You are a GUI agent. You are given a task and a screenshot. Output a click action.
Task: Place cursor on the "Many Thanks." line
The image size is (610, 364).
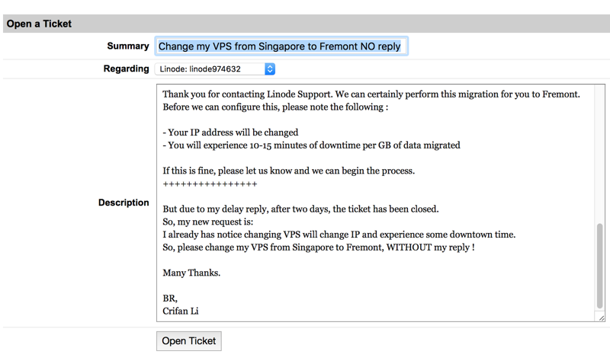pos(191,273)
